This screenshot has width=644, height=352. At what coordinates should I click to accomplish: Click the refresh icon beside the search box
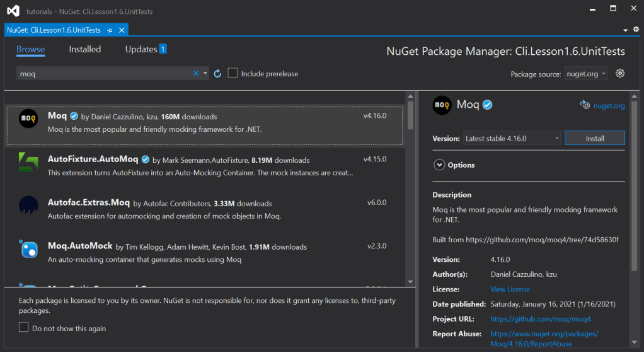click(217, 74)
